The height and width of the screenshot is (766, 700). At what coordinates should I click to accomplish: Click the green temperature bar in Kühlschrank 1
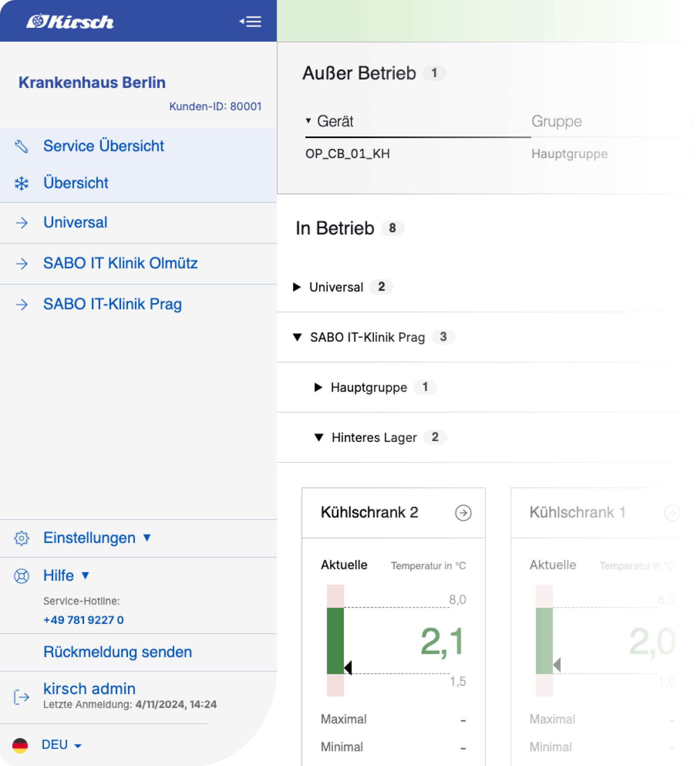coord(544,641)
